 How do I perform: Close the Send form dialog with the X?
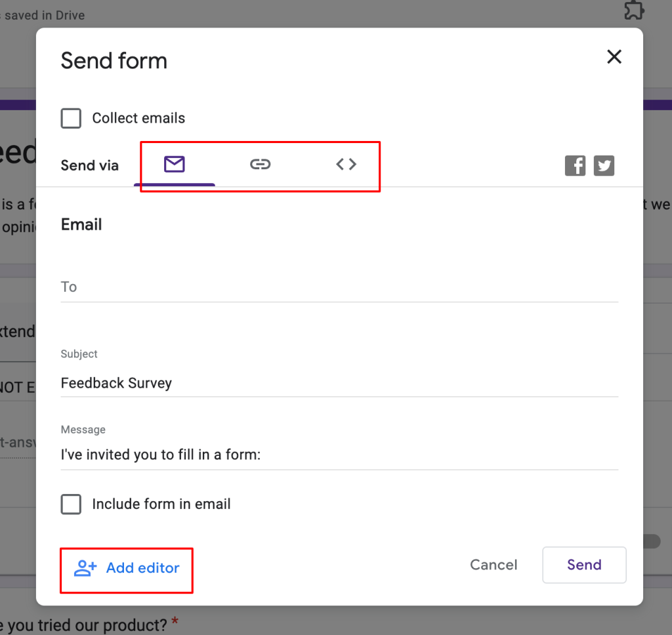614,57
